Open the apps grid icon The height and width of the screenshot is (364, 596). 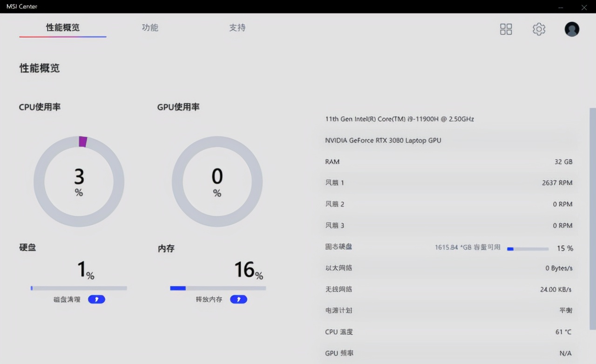coord(506,29)
